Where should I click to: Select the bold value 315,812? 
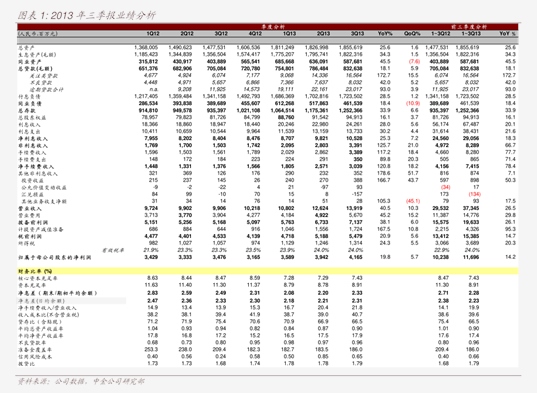[148, 62]
